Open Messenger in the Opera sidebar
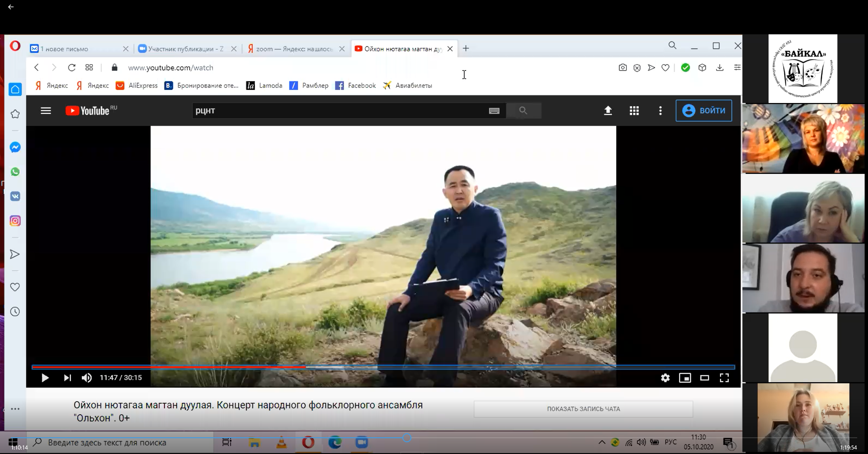 coord(15,147)
